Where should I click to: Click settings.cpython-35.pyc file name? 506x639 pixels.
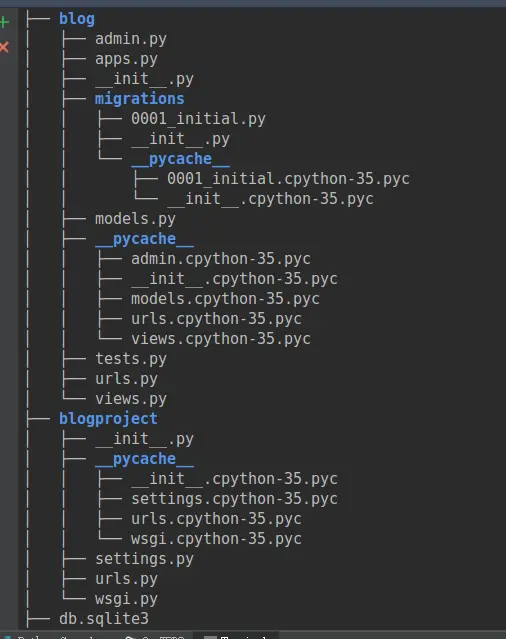click(x=234, y=499)
